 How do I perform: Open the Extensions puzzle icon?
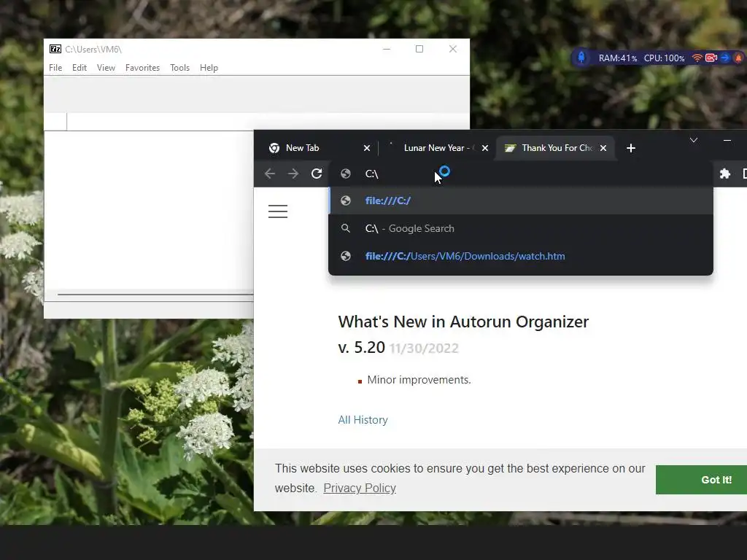coord(724,174)
